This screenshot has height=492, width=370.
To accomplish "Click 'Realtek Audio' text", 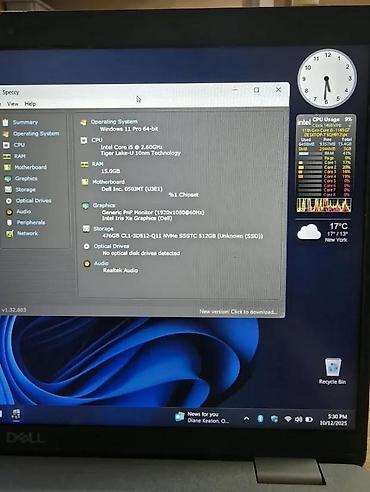I will point(120,270).
